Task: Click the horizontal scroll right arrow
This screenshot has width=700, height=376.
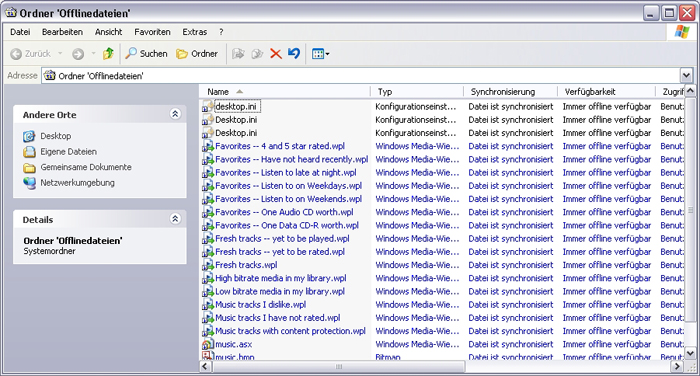Action: 678,367
